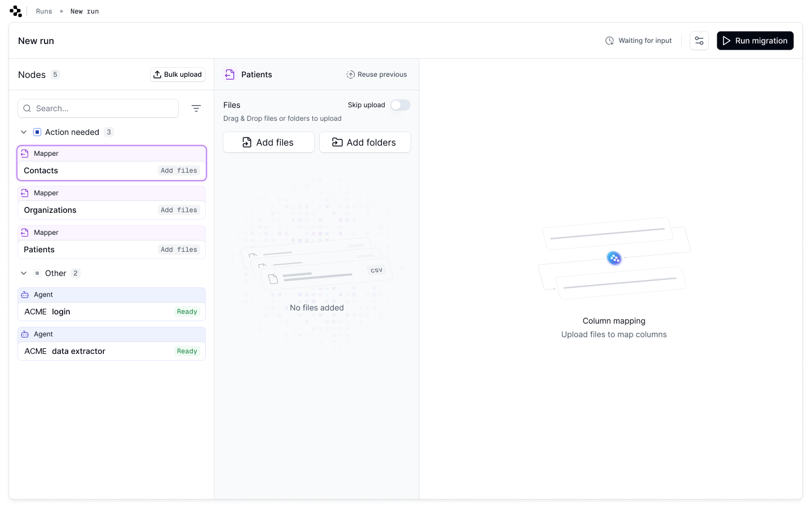This screenshot has width=812, height=508.
Task: Collapse the Action needed section
Action: point(24,132)
